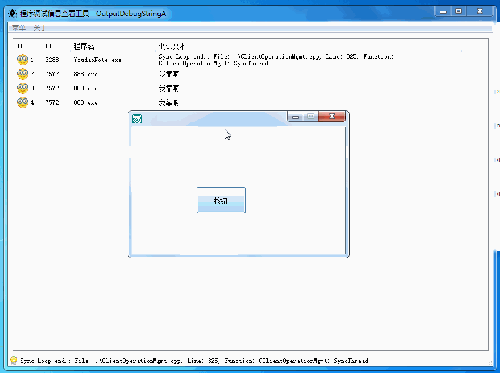Open the second menu bar item, 关于
The height and width of the screenshot is (373, 500).
(39, 28)
